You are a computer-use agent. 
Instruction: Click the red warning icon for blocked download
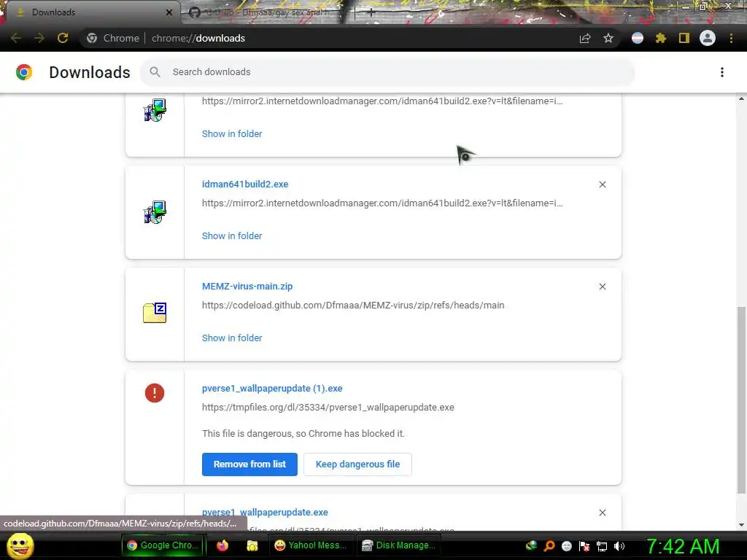click(155, 393)
